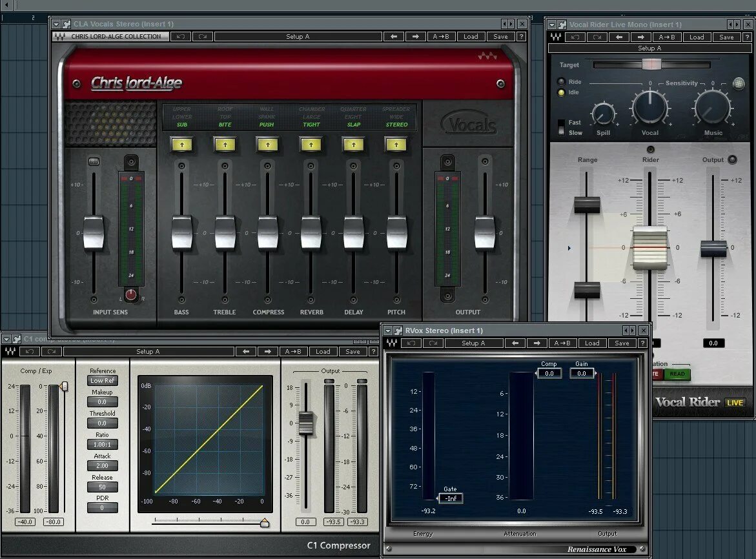Go to next preset in CLA Vocals
Viewport: 756px width, 559px height.
click(x=416, y=37)
